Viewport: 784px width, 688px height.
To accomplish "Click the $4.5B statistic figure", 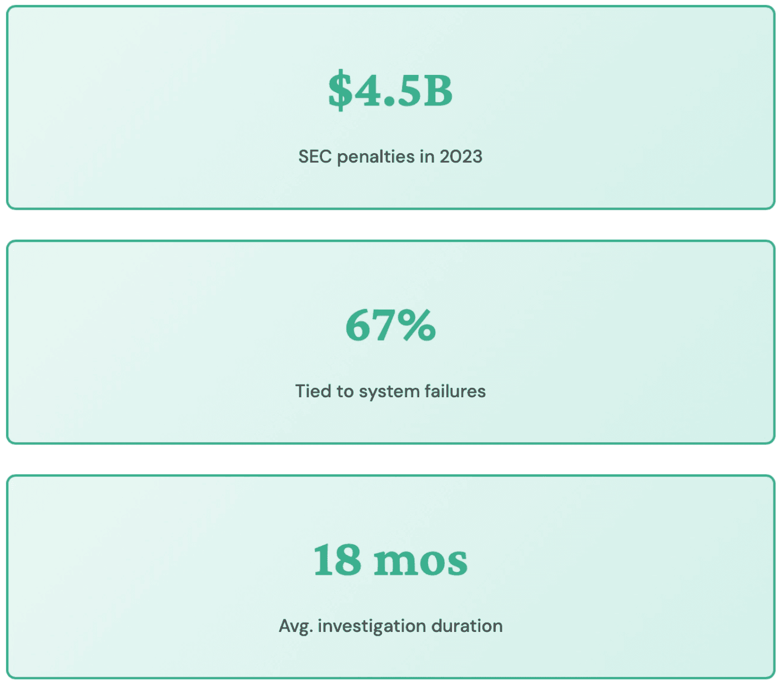I will click(x=390, y=91).
